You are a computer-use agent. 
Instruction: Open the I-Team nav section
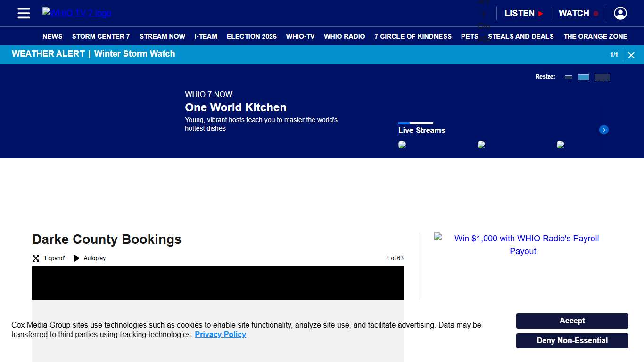[206, 36]
